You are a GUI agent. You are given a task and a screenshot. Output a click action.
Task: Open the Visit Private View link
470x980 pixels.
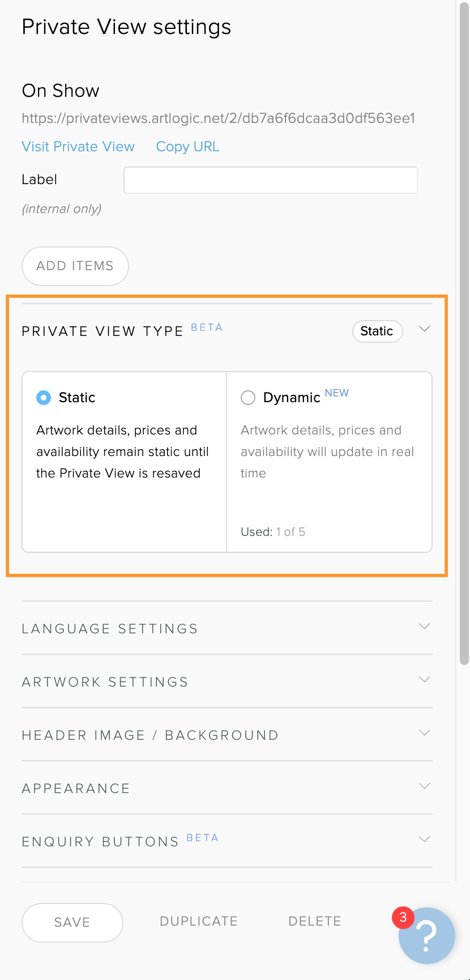click(x=78, y=147)
